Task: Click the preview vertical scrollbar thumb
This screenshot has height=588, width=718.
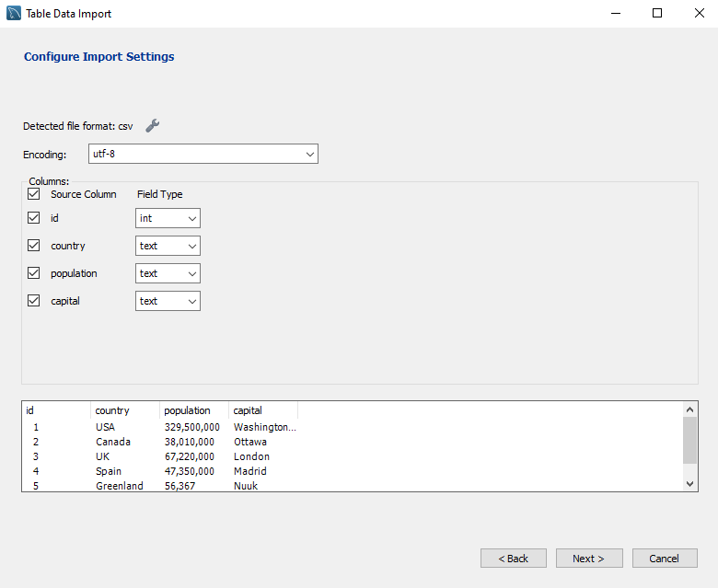Action: 689,440
